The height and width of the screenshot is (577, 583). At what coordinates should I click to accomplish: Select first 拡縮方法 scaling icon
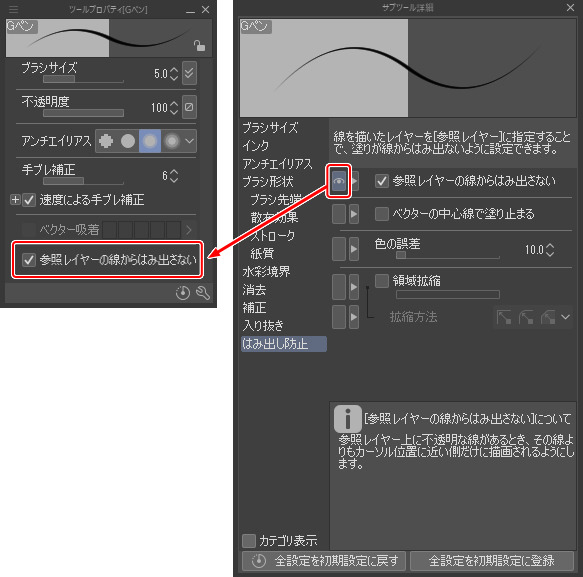coord(504,317)
